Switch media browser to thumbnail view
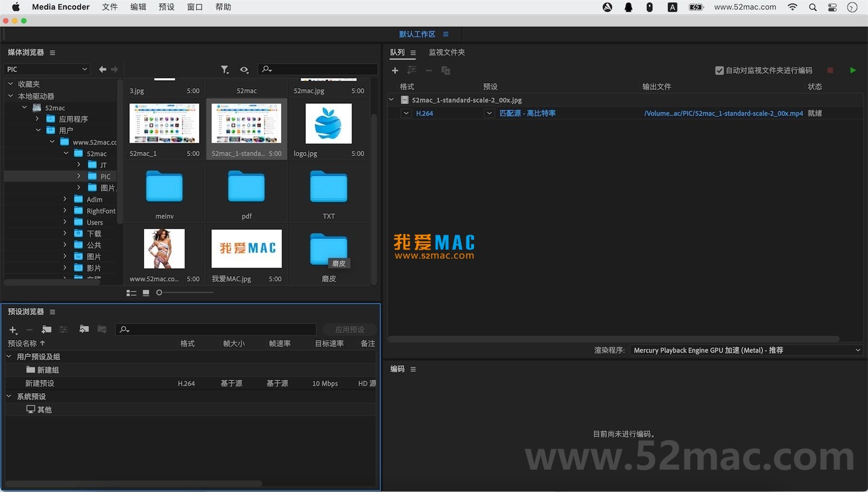This screenshot has width=868, height=492. click(x=146, y=293)
